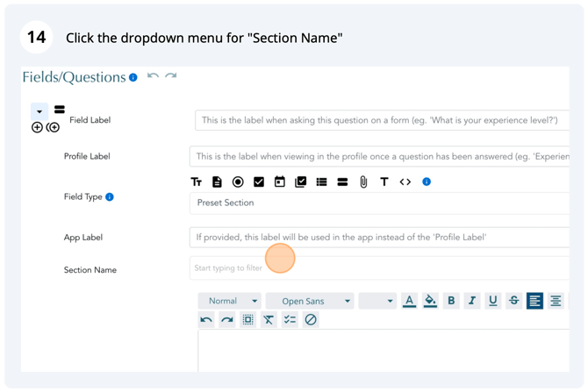This screenshot has height=392, width=588.
Task: Pick the calendar date field type icon
Action: [x=279, y=182]
